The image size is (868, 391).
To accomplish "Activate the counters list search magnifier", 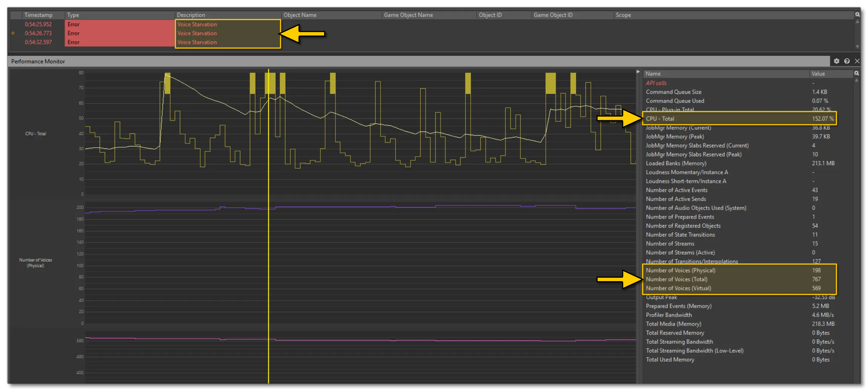I will (x=857, y=73).
